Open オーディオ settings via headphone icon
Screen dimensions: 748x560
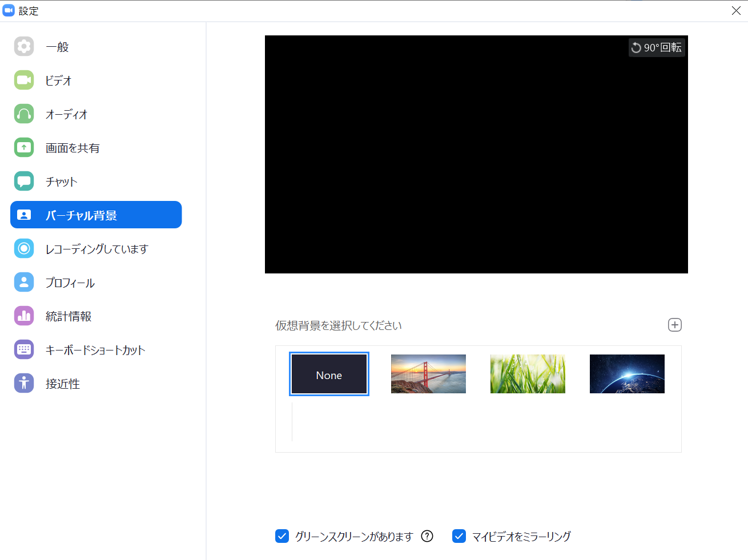coord(24,114)
